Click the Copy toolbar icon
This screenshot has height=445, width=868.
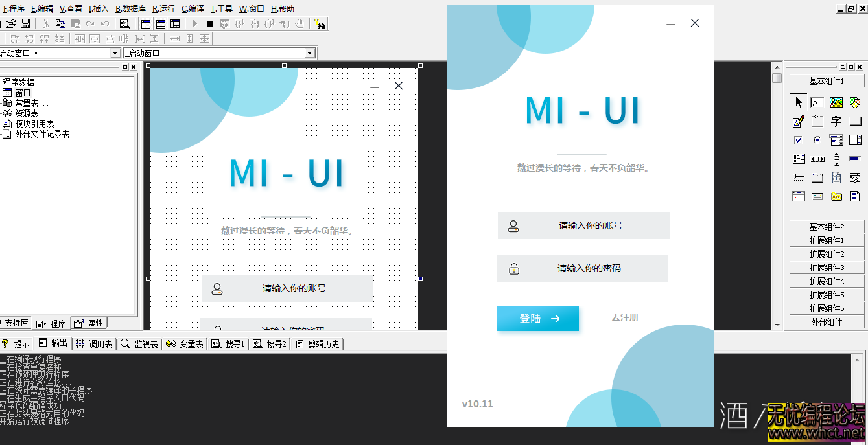60,24
